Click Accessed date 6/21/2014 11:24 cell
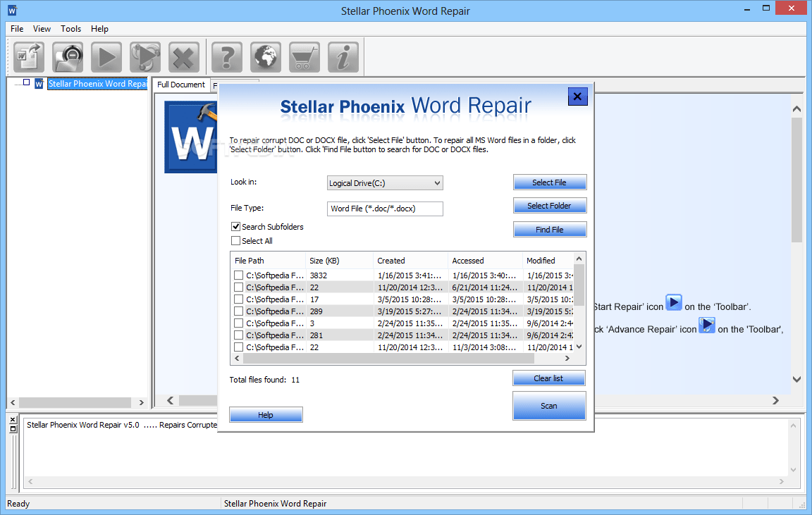The image size is (812, 515). [x=484, y=287]
